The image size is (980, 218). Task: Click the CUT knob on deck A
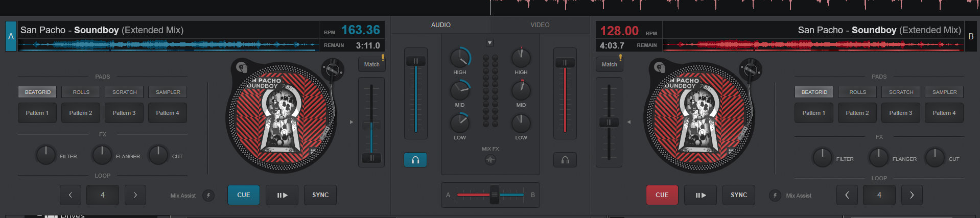[x=158, y=155]
